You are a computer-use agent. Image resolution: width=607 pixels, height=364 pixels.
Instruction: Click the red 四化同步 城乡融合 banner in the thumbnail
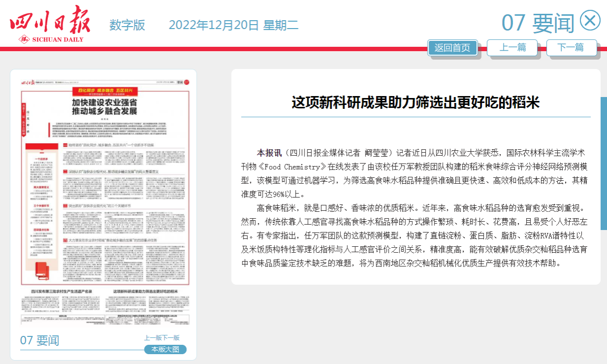tap(103, 92)
